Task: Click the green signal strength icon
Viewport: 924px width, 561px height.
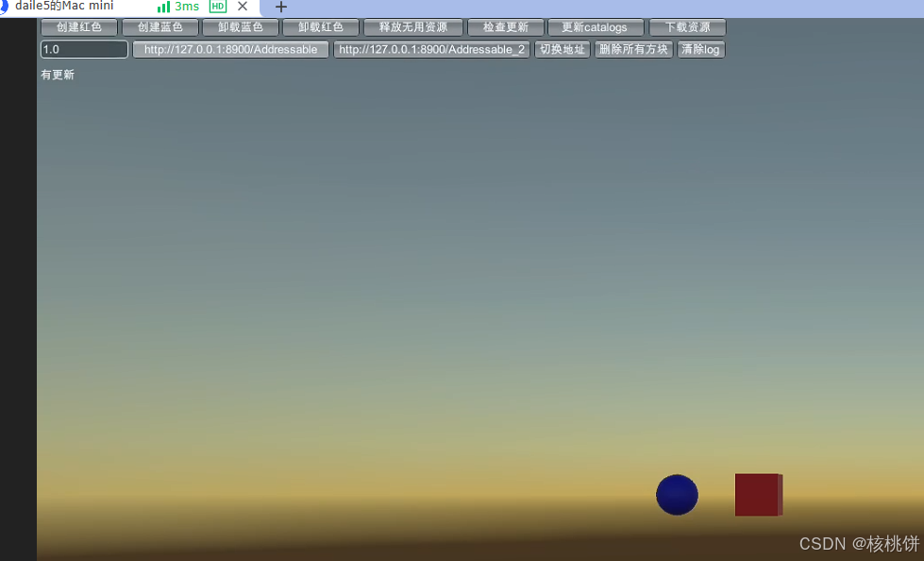Action: (164, 7)
